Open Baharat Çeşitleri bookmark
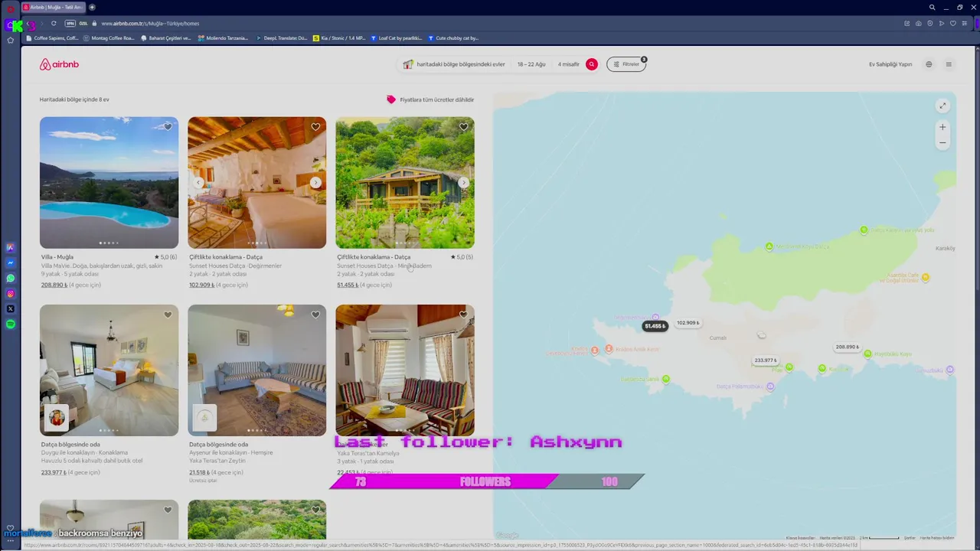The height and width of the screenshot is (551, 980). pyautogui.click(x=166, y=37)
